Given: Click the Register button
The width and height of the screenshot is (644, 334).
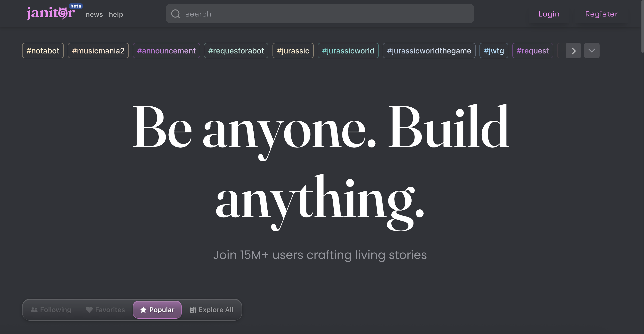Looking at the screenshot, I should pos(601,14).
